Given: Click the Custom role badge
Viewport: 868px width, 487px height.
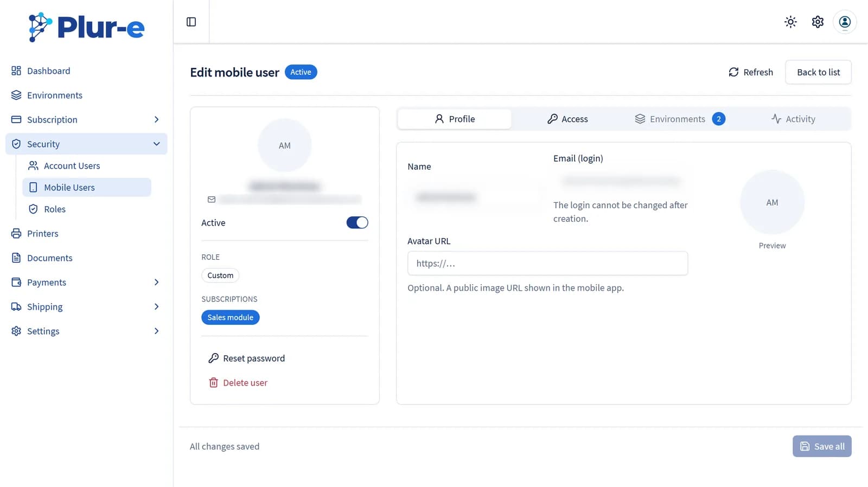Looking at the screenshot, I should click(x=220, y=275).
